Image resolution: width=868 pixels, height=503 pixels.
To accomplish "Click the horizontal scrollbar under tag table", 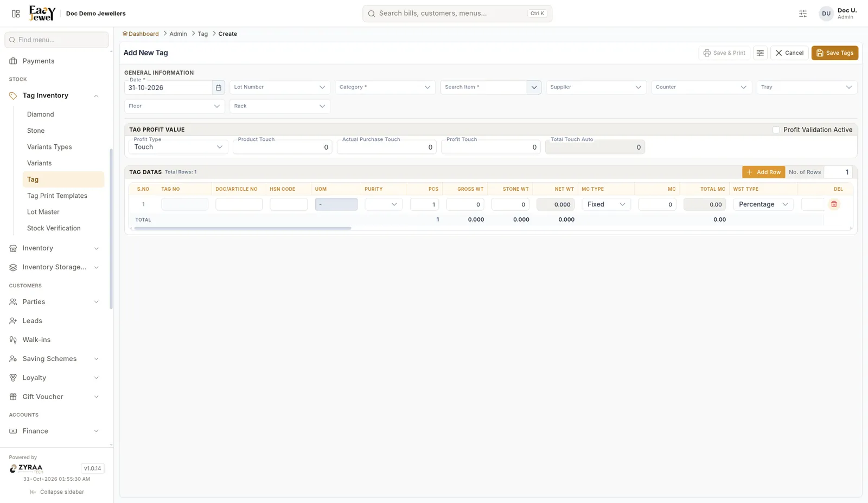I will point(242,228).
